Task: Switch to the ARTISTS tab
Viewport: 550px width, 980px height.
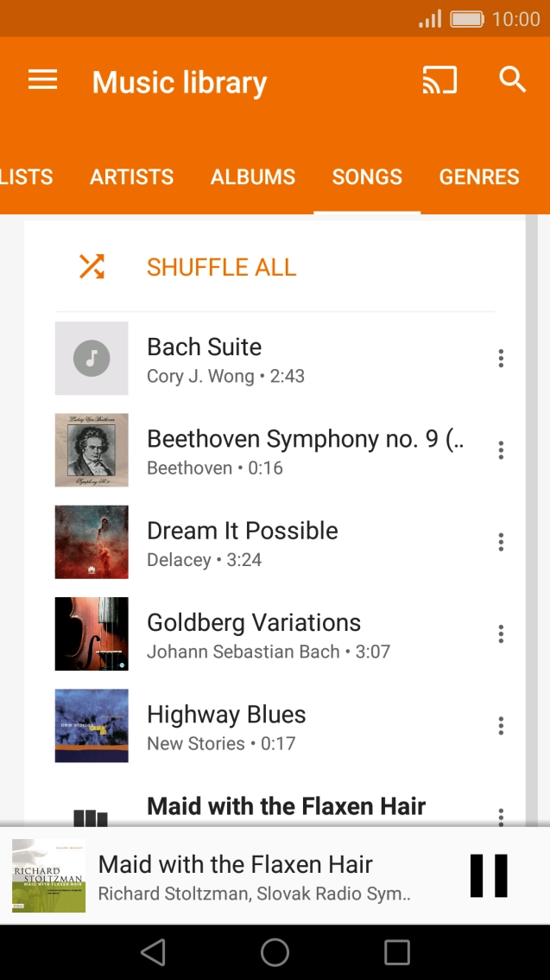Action: pos(131,176)
